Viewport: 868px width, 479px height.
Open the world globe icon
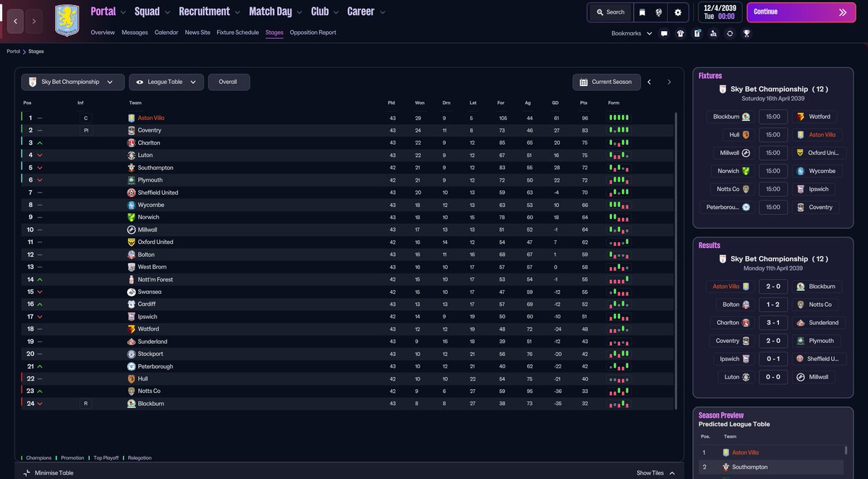coord(660,12)
